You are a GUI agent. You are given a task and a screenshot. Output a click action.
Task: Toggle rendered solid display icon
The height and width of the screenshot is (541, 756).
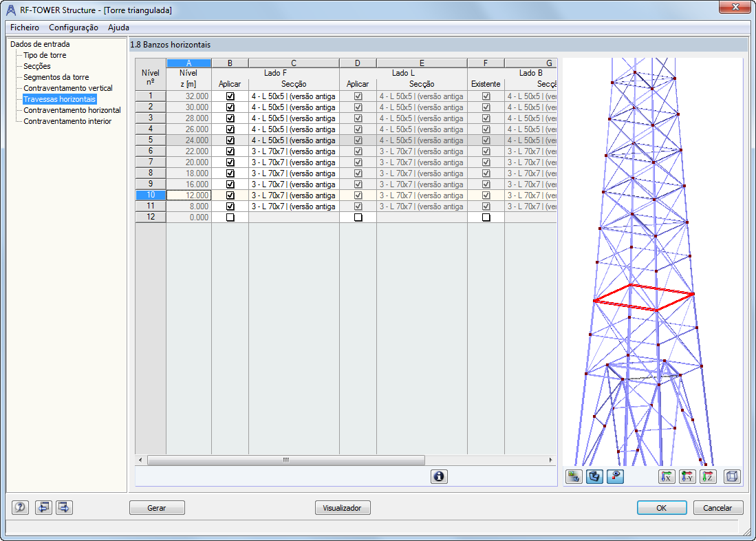point(594,477)
